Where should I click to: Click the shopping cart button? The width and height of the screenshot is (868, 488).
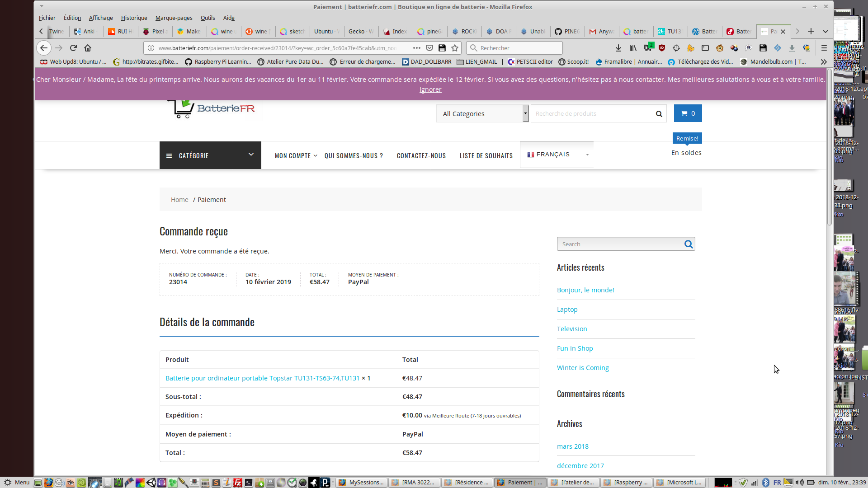click(688, 113)
